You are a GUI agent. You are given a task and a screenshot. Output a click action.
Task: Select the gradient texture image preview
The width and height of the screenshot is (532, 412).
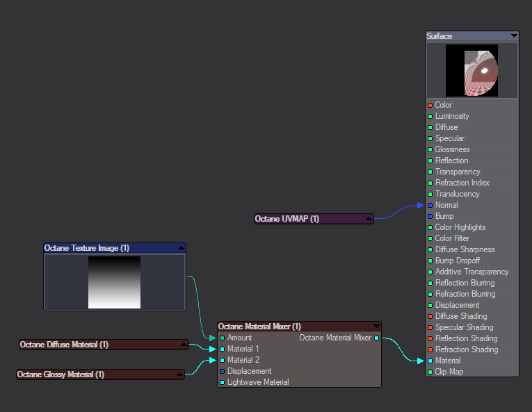click(x=114, y=283)
